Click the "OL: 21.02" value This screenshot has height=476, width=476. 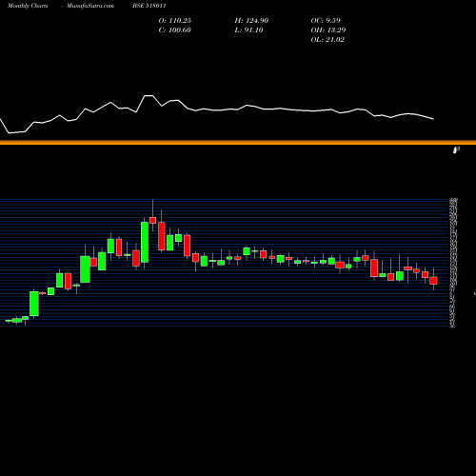tap(327, 40)
